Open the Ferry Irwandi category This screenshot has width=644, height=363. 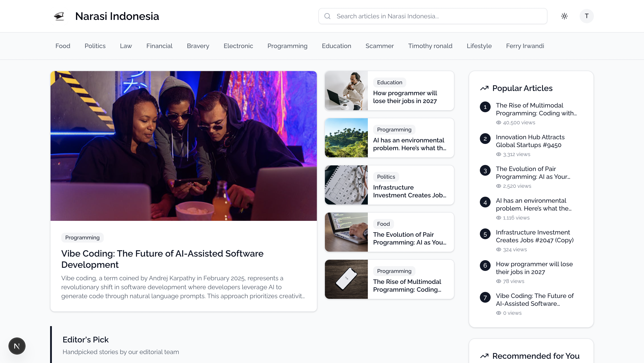(525, 46)
